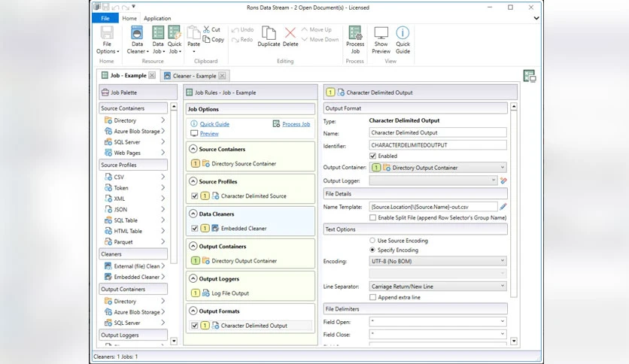This screenshot has height=364, width=629.
Task: Open the Quick Guide ribbon icon
Action: (403, 40)
